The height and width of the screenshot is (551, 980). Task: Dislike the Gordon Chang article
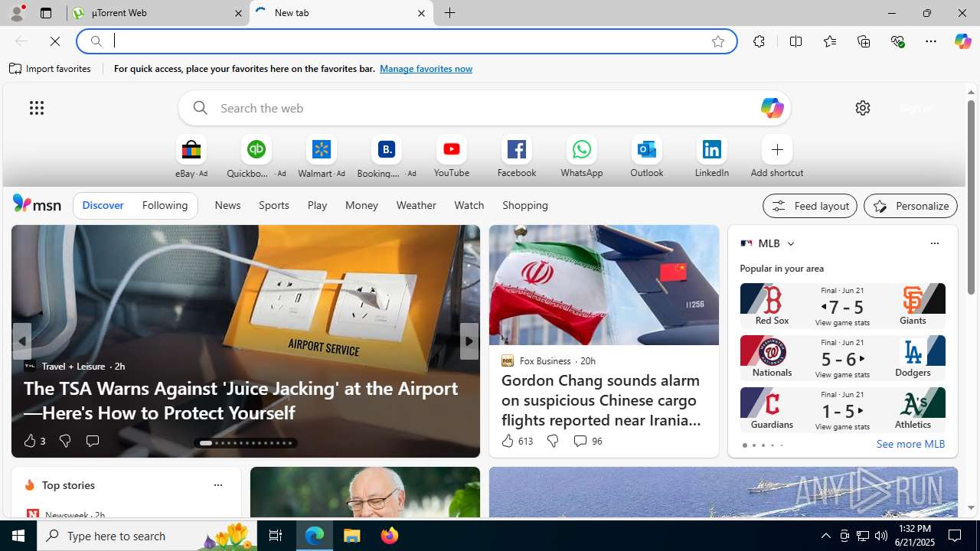tap(552, 441)
